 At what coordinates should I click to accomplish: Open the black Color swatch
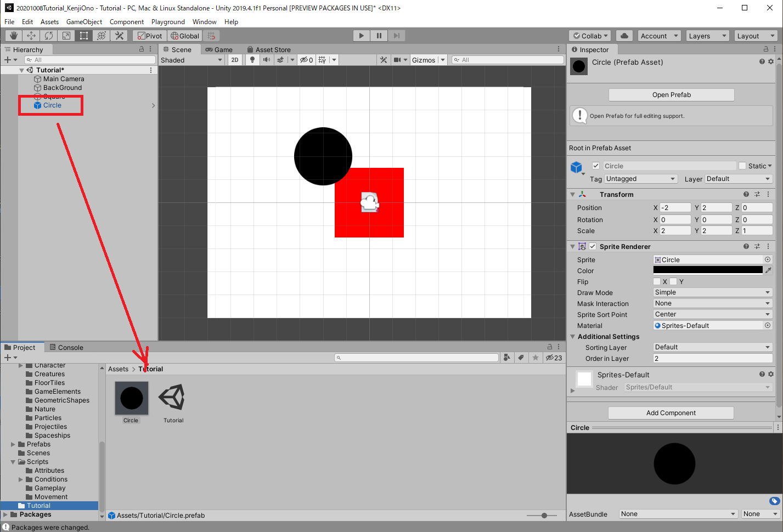coord(708,270)
